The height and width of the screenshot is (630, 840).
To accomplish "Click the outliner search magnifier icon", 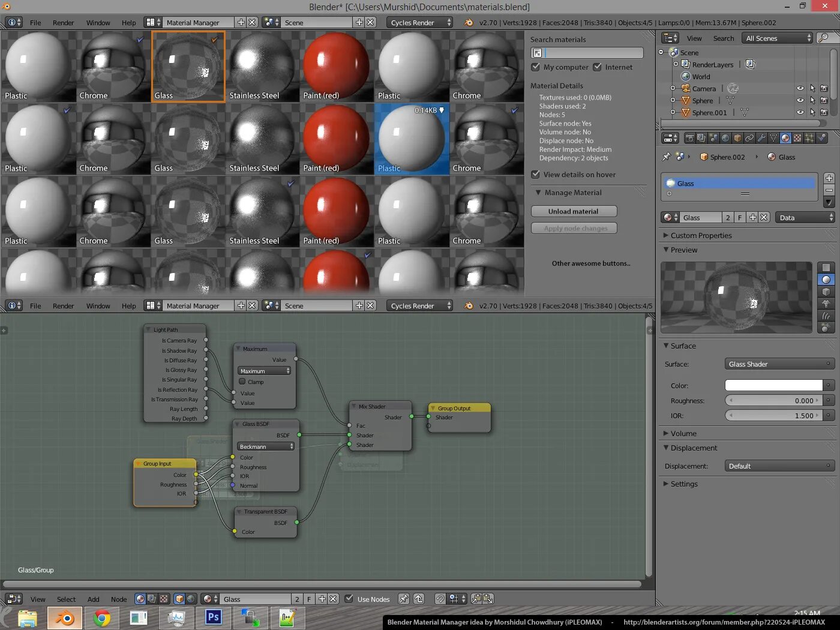I will pos(823,38).
